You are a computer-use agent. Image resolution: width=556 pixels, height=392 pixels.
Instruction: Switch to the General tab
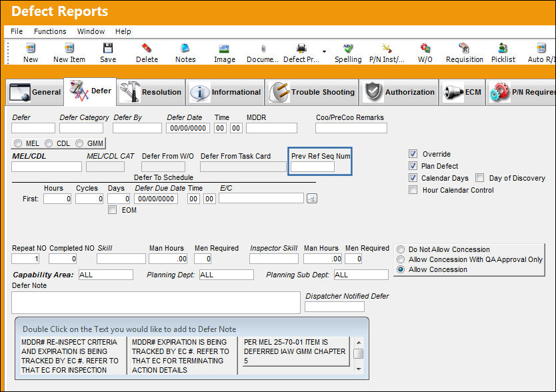[x=35, y=92]
